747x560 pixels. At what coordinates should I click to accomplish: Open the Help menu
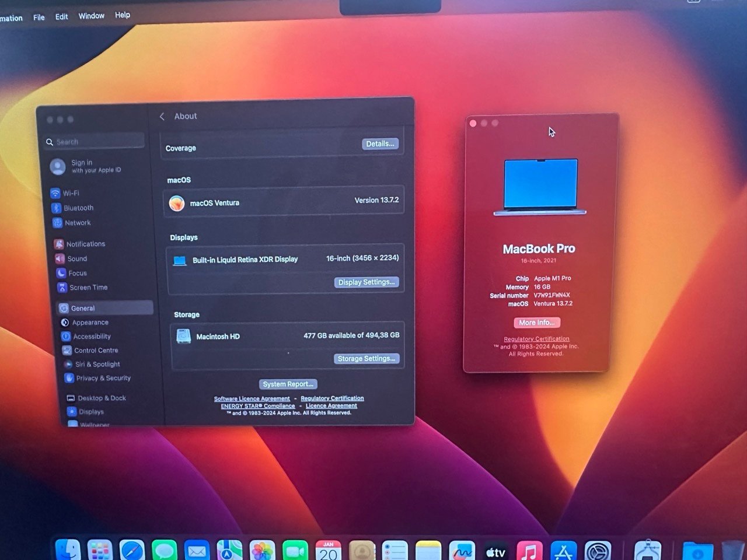coord(123,15)
